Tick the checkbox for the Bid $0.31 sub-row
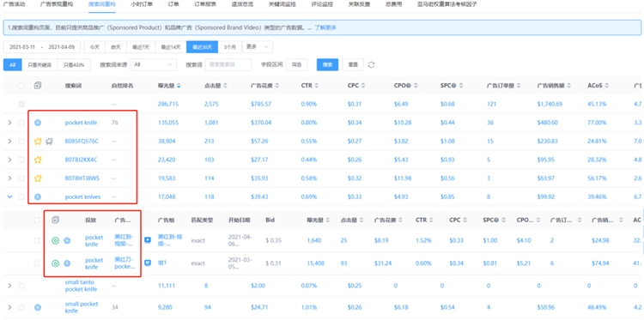Image resolution: width=644 pixels, height=320 pixels. (x=37, y=263)
